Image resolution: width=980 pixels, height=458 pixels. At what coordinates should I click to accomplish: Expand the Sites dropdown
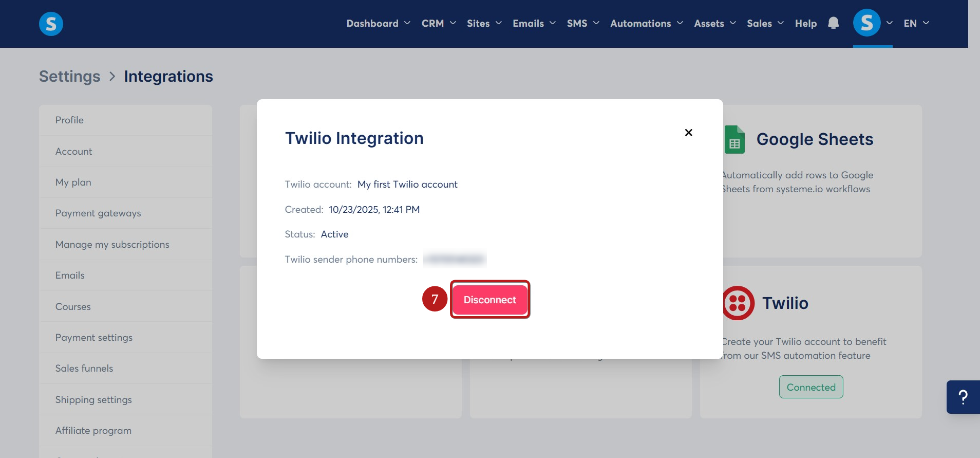coord(484,23)
